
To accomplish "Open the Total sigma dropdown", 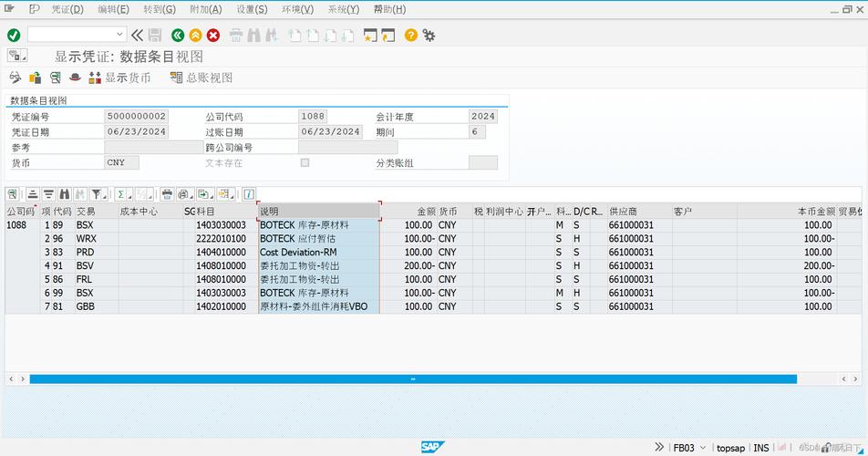I will (123, 194).
